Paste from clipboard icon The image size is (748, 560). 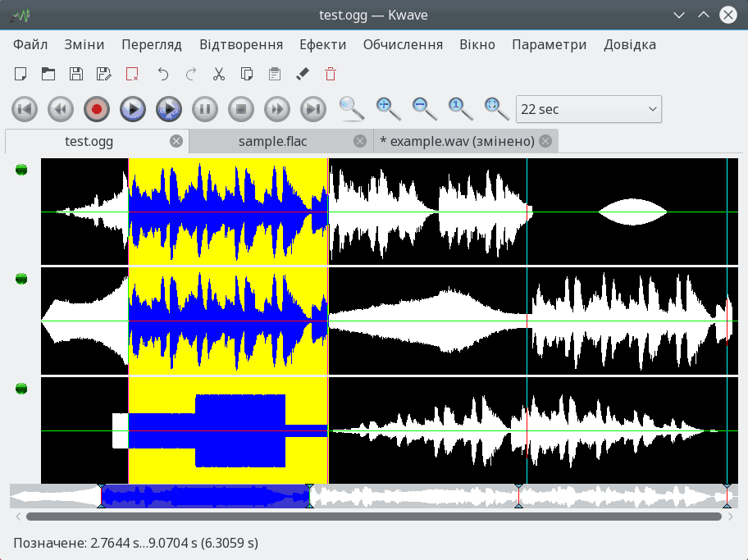(x=274, y=74)
